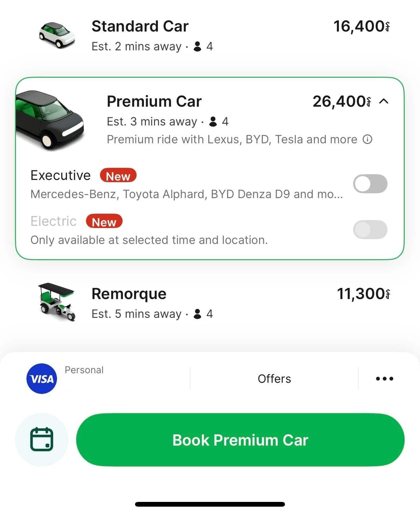Tap the black Premium Car icon
Viewport: 420px width, 514px height.
coord(49,119)
